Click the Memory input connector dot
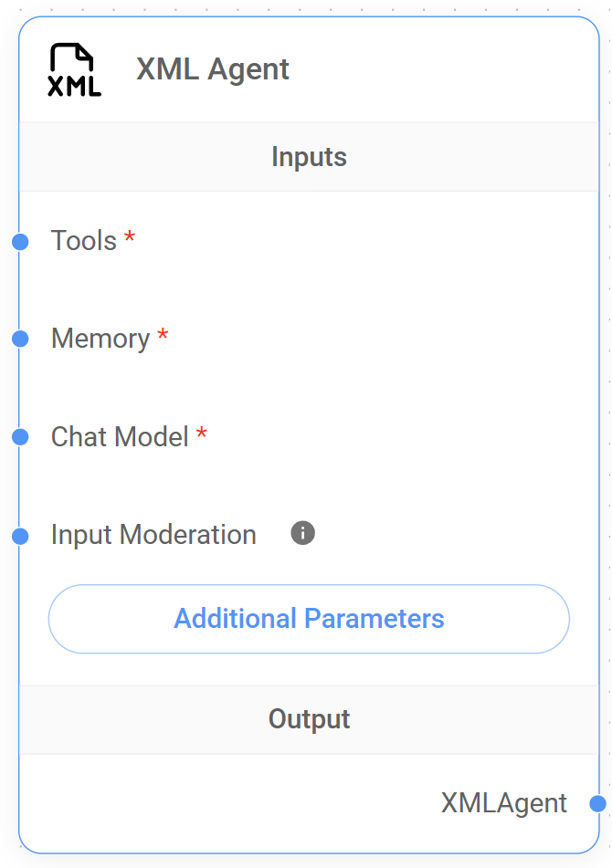Screen dimensions: 612x868 [20, 340]
